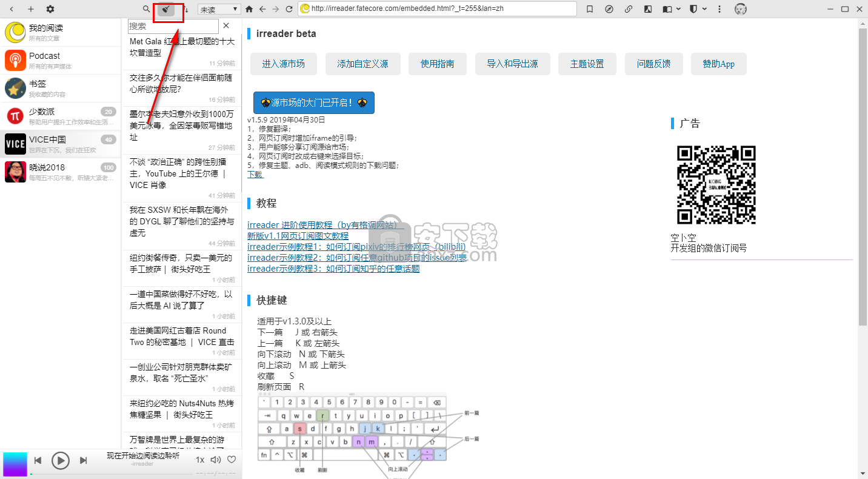
Task: Open 纽约街餐传奇 article
Action: coord(182,267)
